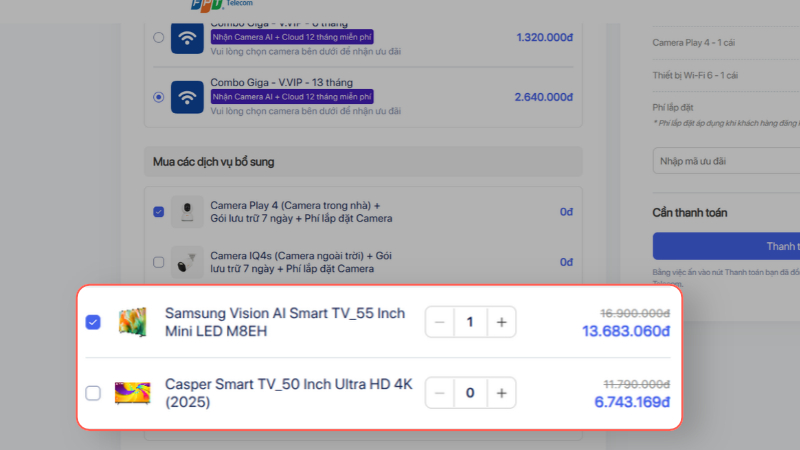Uncheck the Camera Play 4 checkbox
The image size is (800, 450).
pos(159,212)
